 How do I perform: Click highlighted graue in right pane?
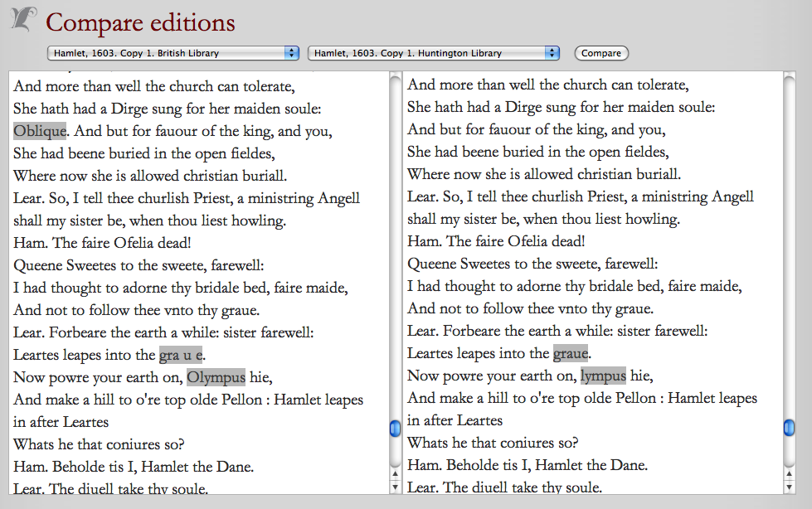coord(571,353)
